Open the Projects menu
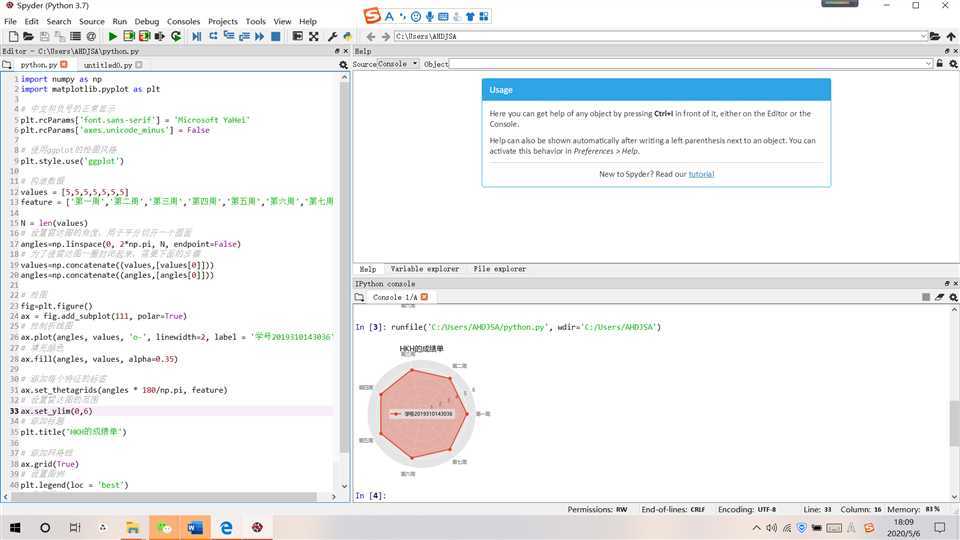The image size is (960, 540). click(x=223, y=21)
